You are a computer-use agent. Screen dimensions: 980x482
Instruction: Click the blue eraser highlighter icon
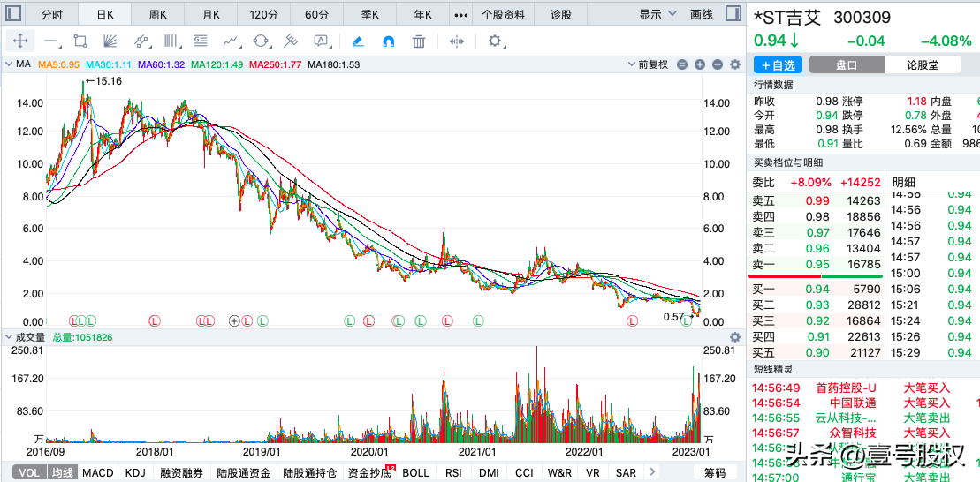pyautogui.click(x=358, y=41)
